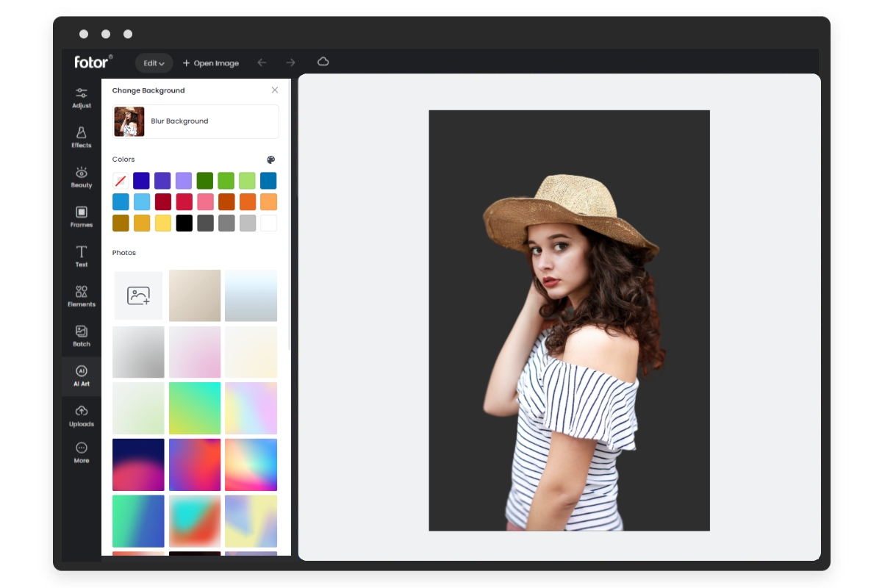Select the Text tool
The height and width of the screenshot is (588, 882).
pyautogui.click(x=81, y=257)
